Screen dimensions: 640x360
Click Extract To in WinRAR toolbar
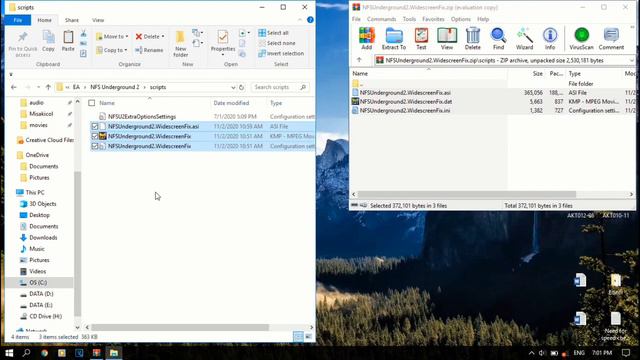click(x=394, y=38)
